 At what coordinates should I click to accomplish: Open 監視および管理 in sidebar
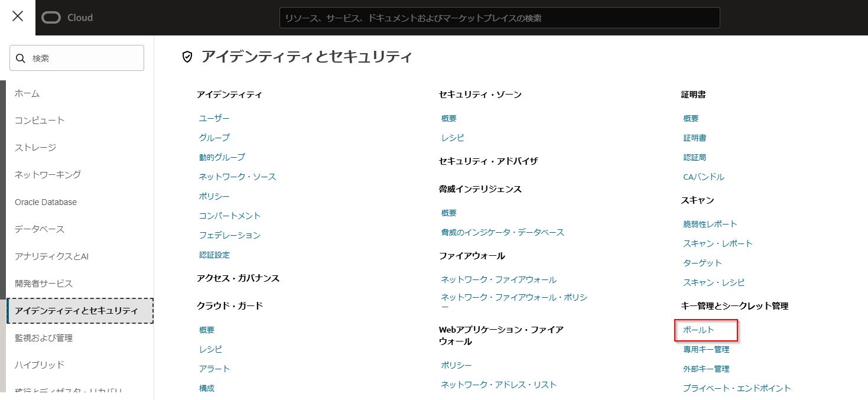click(x=44, y=338)
